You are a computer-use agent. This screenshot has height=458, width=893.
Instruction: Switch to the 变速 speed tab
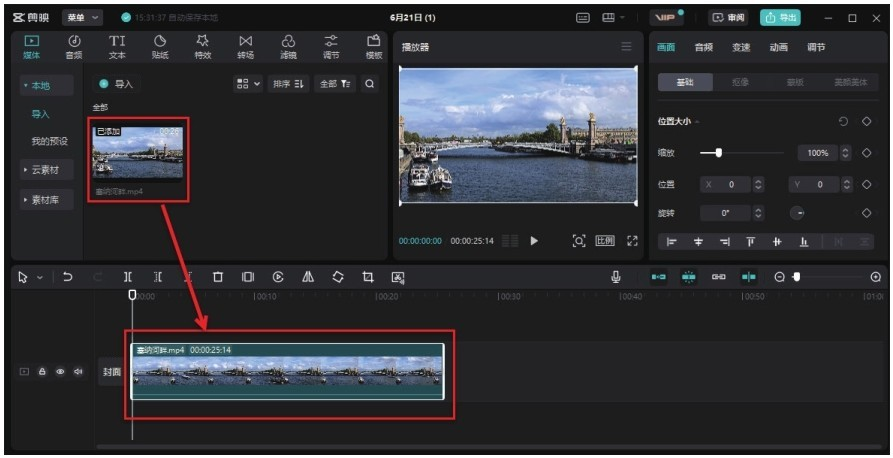[x=741, y=47]
